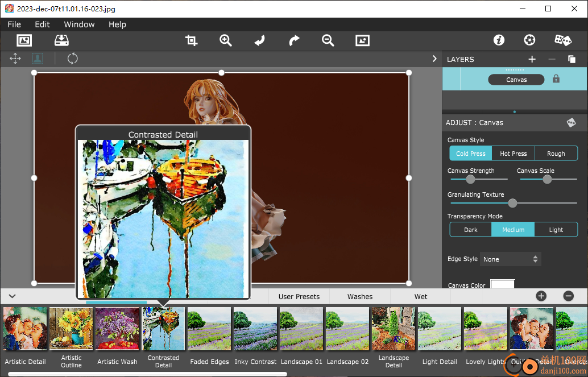The image size is (588, 377).
Task: Click the portrait selection tool icon
Action: click(x=38, y=59)
